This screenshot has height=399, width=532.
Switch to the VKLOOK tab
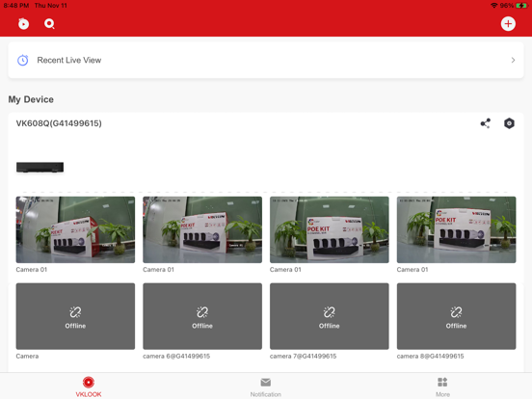(x=89, y=386)
